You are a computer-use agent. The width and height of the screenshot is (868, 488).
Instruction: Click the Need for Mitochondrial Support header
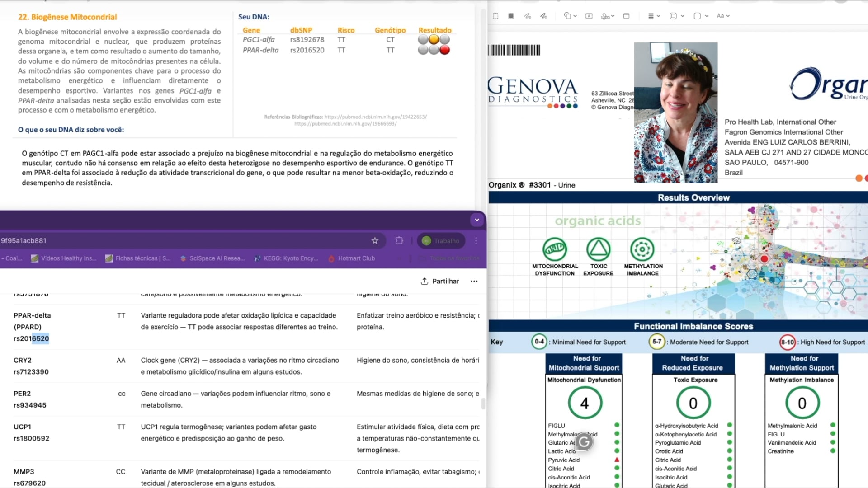pyautogui.click(x=584, y=363)
